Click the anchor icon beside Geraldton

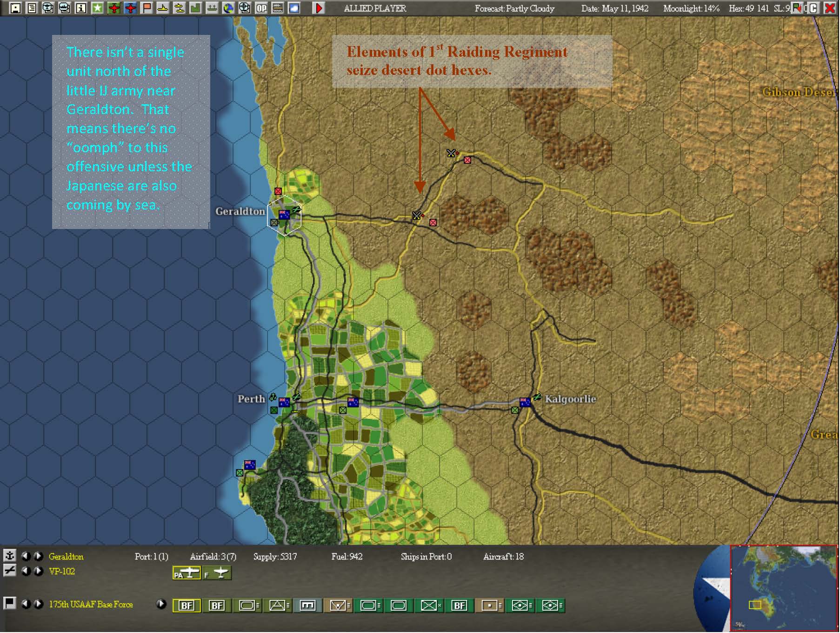[10, 556]
